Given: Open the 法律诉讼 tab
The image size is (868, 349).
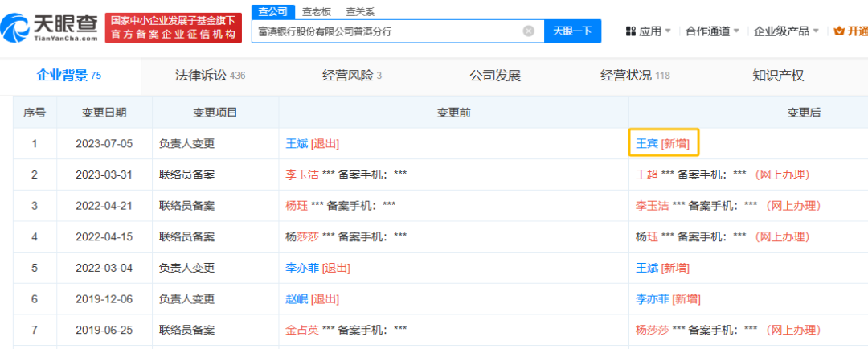Looking at the screenshot, I should tap(210, 76).
